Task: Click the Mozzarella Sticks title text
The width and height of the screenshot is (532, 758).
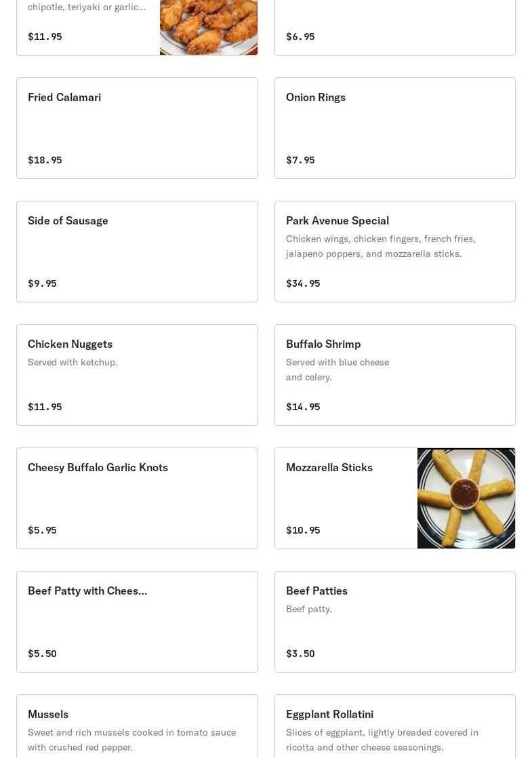Action: [329, 467]
